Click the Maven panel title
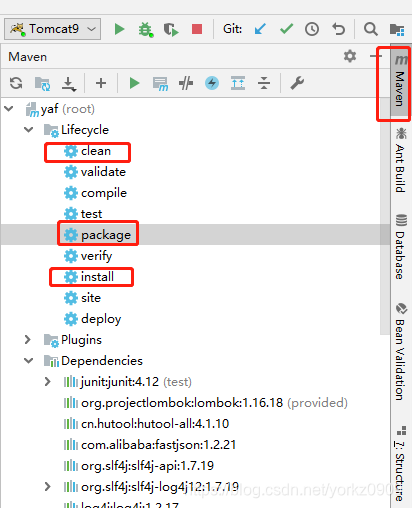The image size is (412, 508). click(x=27, y=57)
